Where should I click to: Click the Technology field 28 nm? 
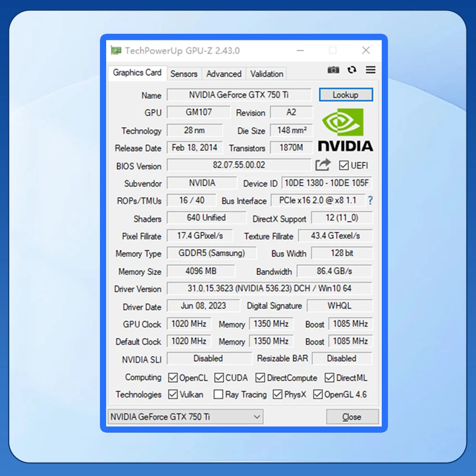click(195, 130)
